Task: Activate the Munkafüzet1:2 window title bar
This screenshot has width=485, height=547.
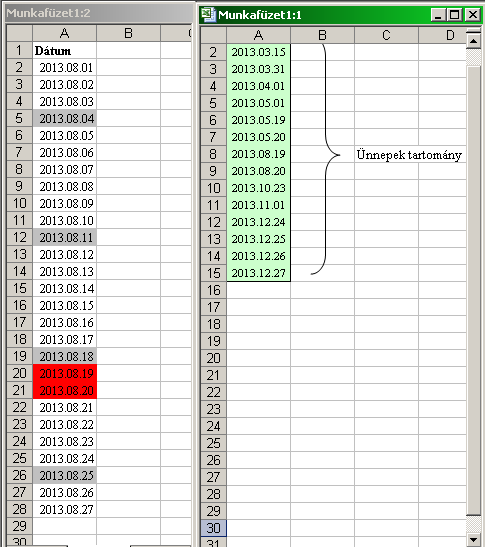Action: pyautogui.click(x=98, y=13)
